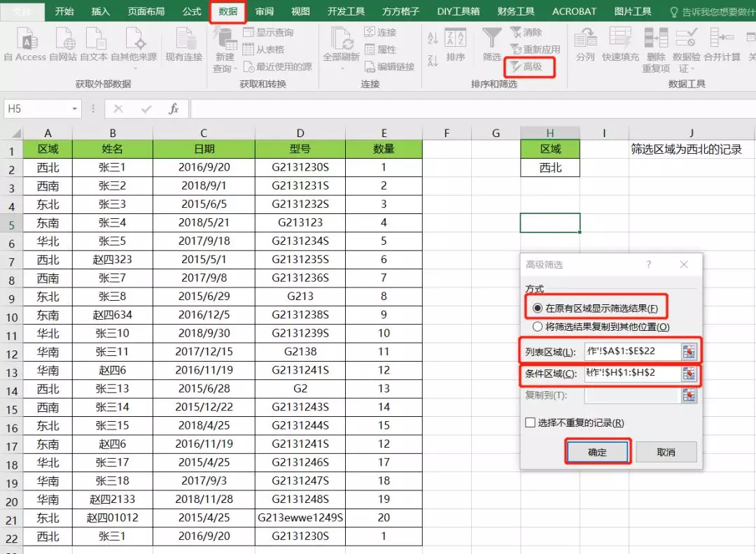Click 编辑链接 (Edit Links)

pyautogui.click(x=390, y=66)
